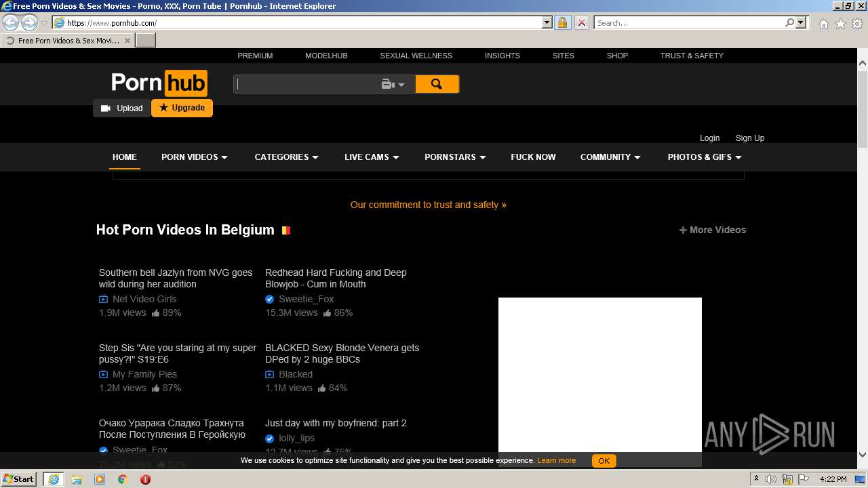Image resolution: width=868 pixels, height=488 pixels.
Task: Click the security lock icon in address bar
Action: coord(562,22)
